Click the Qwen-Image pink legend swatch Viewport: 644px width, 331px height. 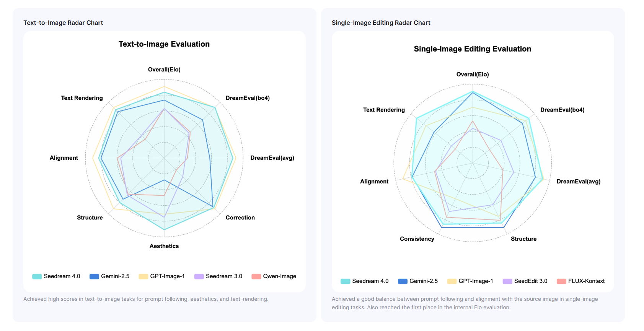tap(256, 276)
